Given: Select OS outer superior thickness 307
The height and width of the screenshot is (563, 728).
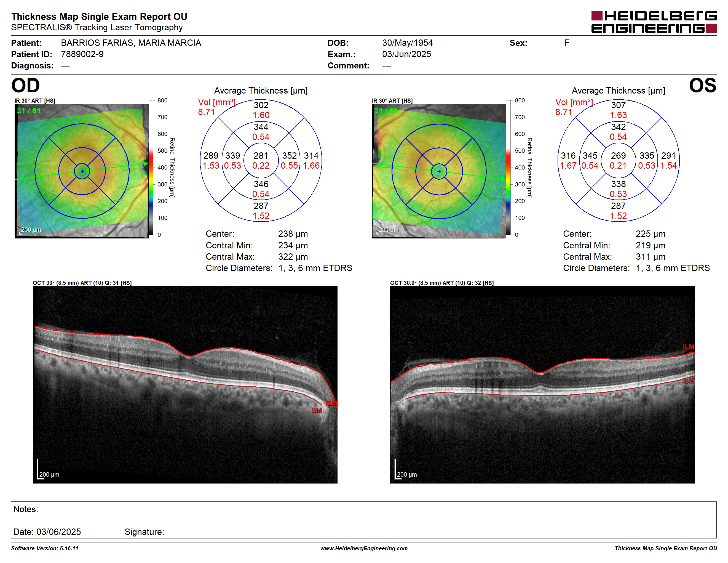Looking at the screenshot, I should coord(618,105).
